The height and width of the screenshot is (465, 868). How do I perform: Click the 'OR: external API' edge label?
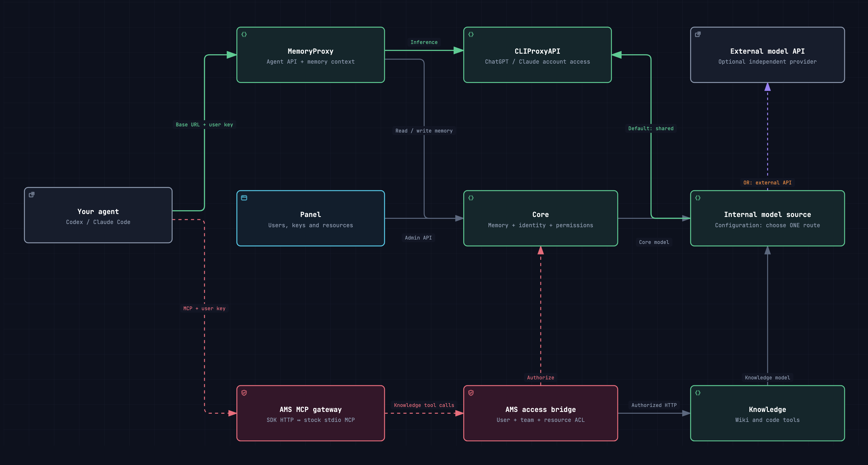[x=767, y=183]
